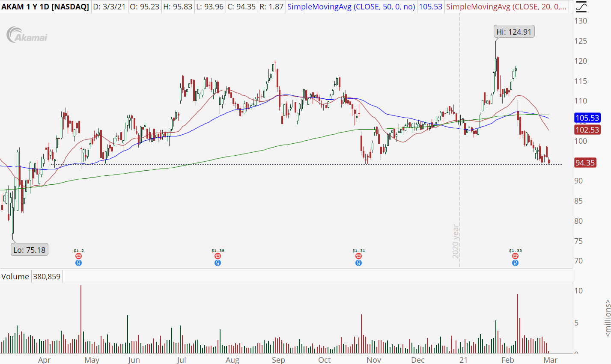Click the blue lightbulb icon below $1.31 earnings
The width and height of the screenshot is (611, 364).
(358, 263)
